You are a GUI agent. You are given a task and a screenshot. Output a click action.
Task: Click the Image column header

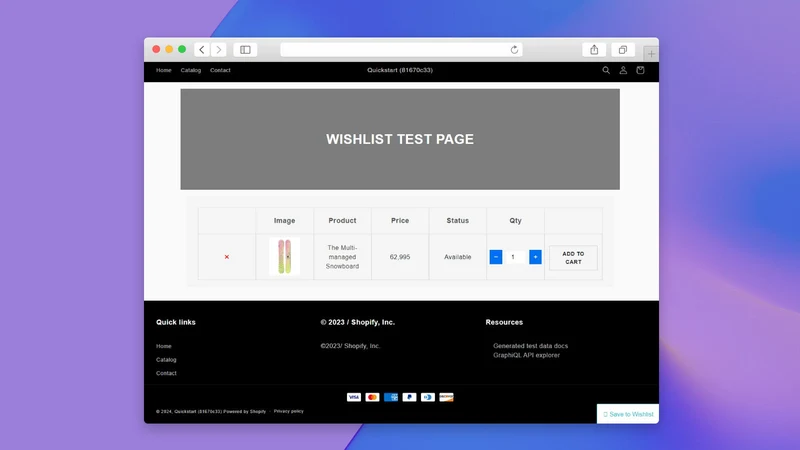point(285,220)
